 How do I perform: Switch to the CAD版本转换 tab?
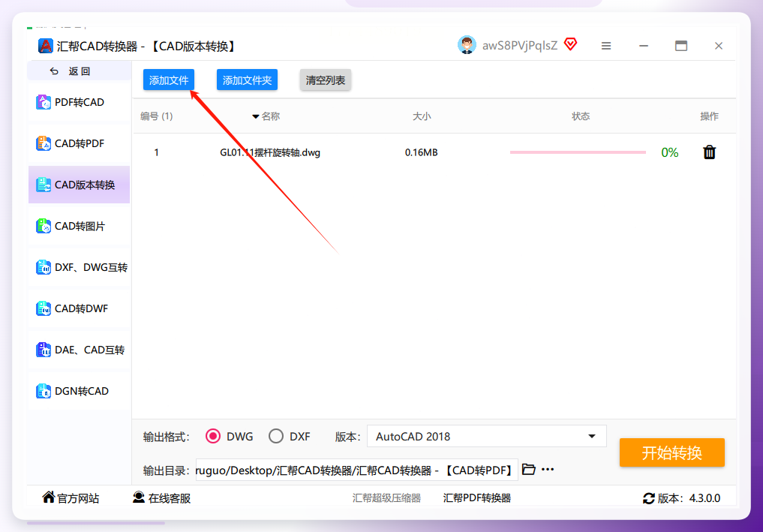click(x=80, y=185)
